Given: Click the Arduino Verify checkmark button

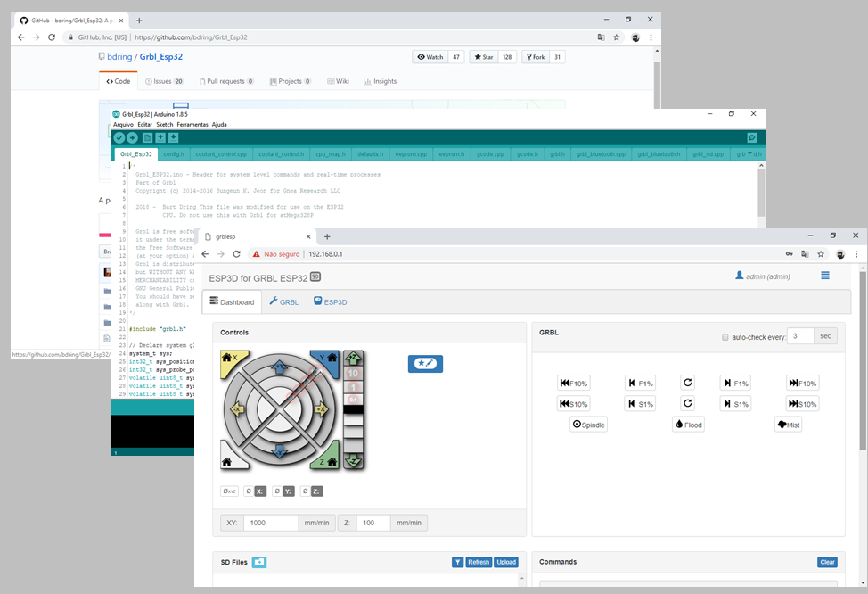Looking at the screenshot, I should pyautogui.click(x=119, y=137).
